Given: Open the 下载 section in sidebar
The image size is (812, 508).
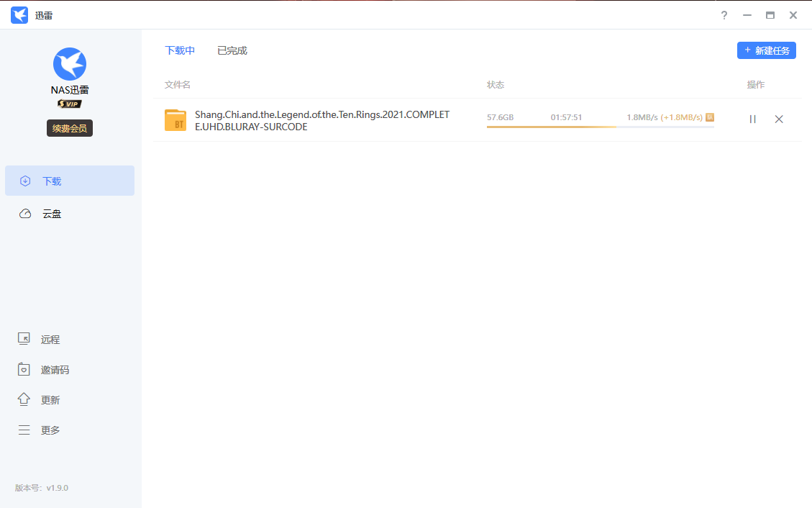Looking at the screenshot, I should (70, 181).
